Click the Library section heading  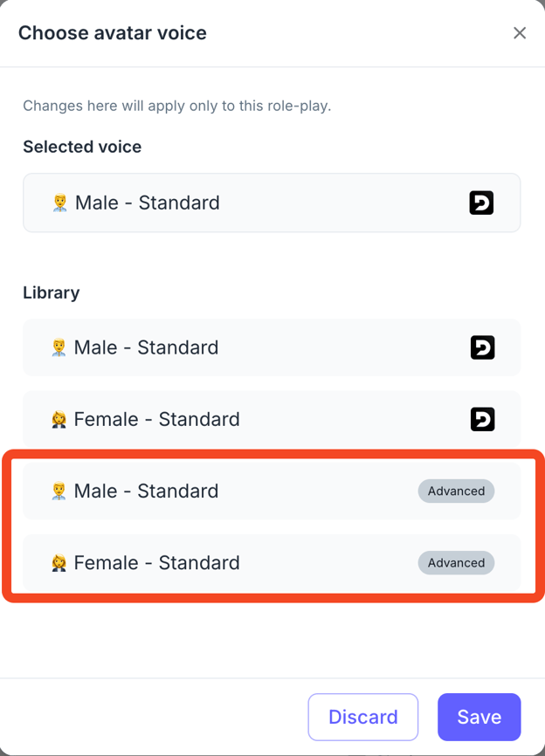click(x=52, y=292)
